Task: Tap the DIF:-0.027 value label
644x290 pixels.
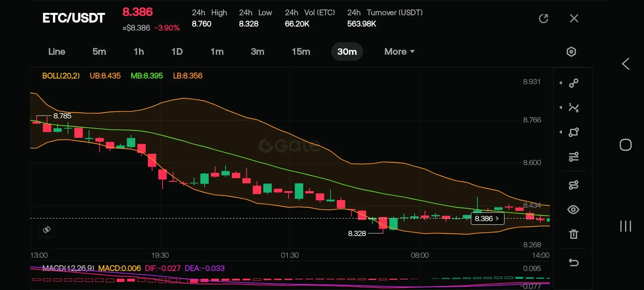Action: (163, 268)
